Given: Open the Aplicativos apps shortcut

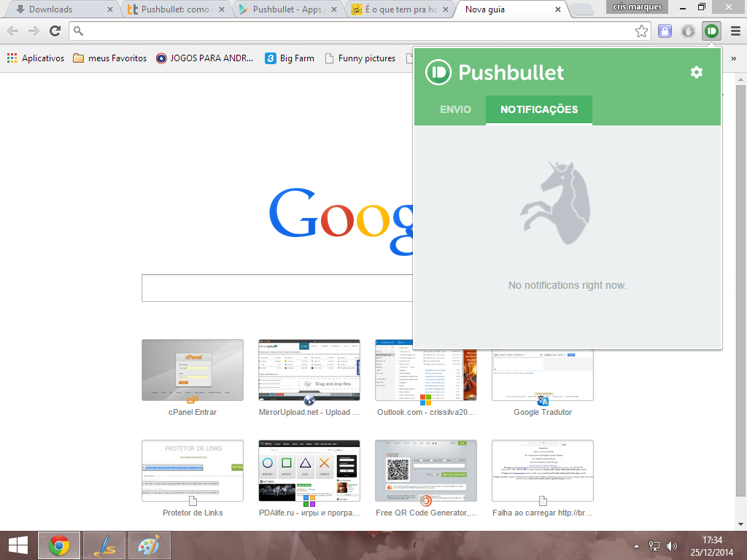Looking at the screenshot, I should coord(36,58).
